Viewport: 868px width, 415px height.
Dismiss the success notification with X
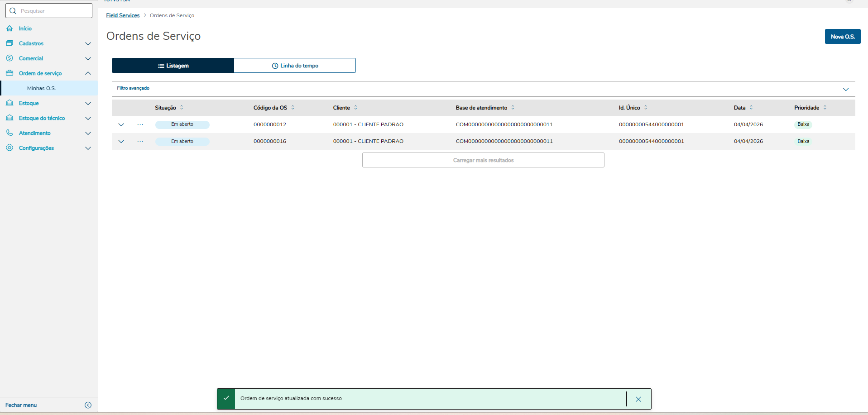coord(638,399)
